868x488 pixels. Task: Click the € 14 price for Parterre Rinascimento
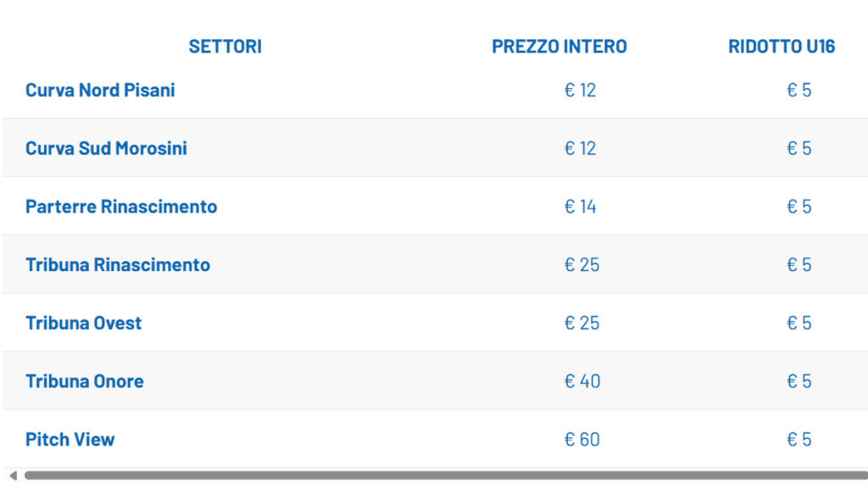point(581,206)
